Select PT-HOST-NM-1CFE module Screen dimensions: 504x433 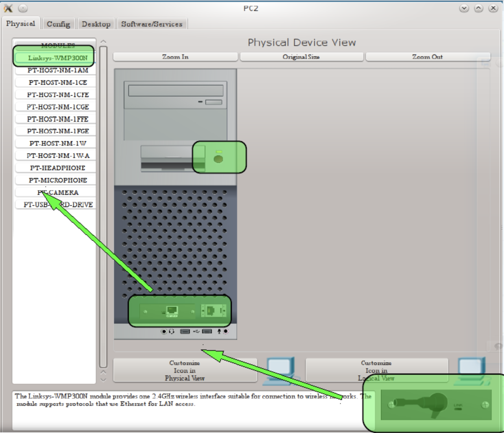(56, 95)
